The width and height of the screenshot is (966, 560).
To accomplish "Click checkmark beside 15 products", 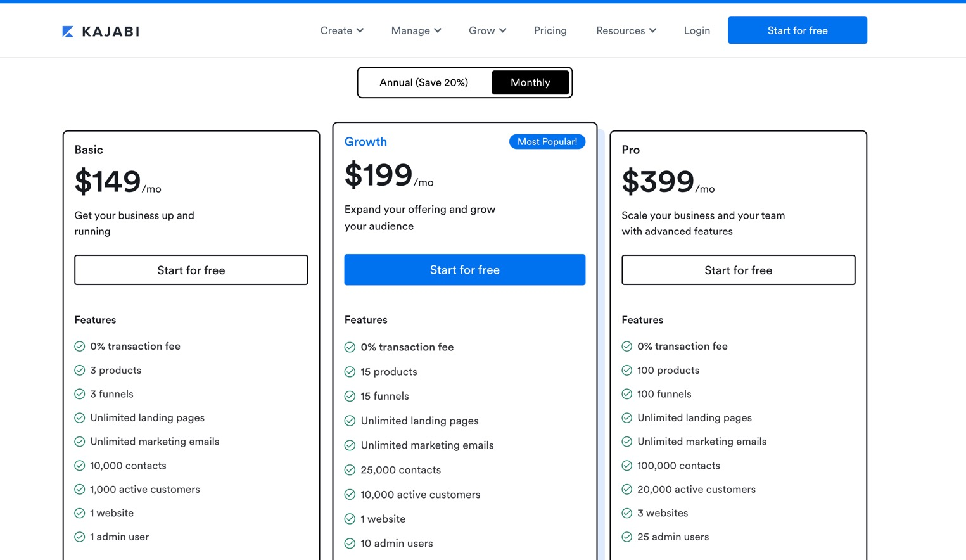I will 350,372.
